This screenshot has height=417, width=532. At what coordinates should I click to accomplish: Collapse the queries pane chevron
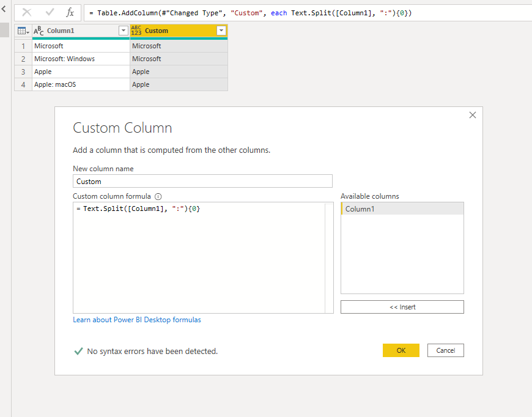pyautogui.click(x=4, y=9)
